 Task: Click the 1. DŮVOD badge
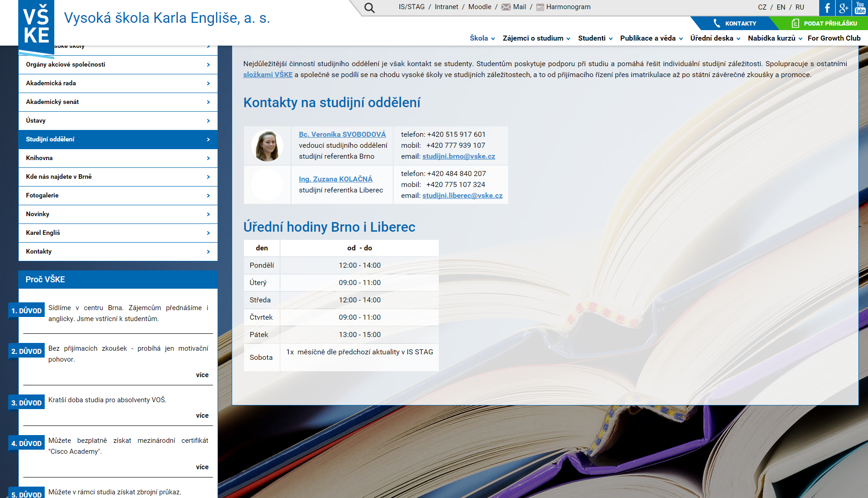point(26,311)
